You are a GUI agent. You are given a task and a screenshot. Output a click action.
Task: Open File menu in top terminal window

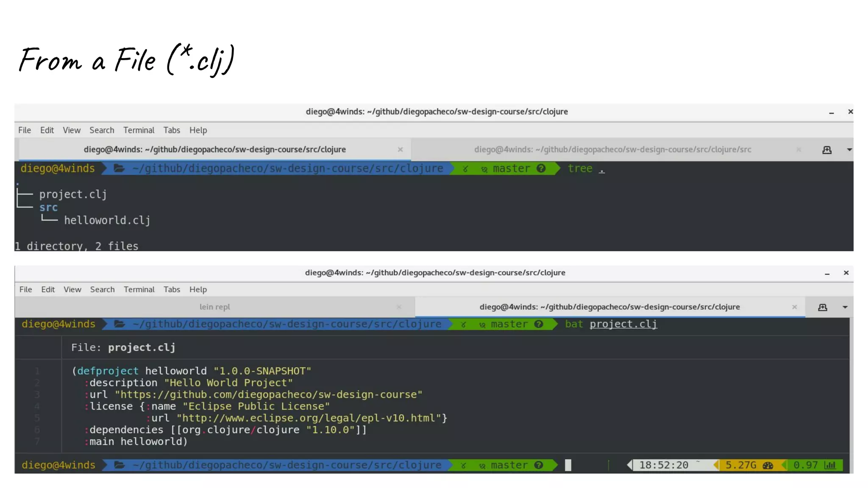pos(25,130)
